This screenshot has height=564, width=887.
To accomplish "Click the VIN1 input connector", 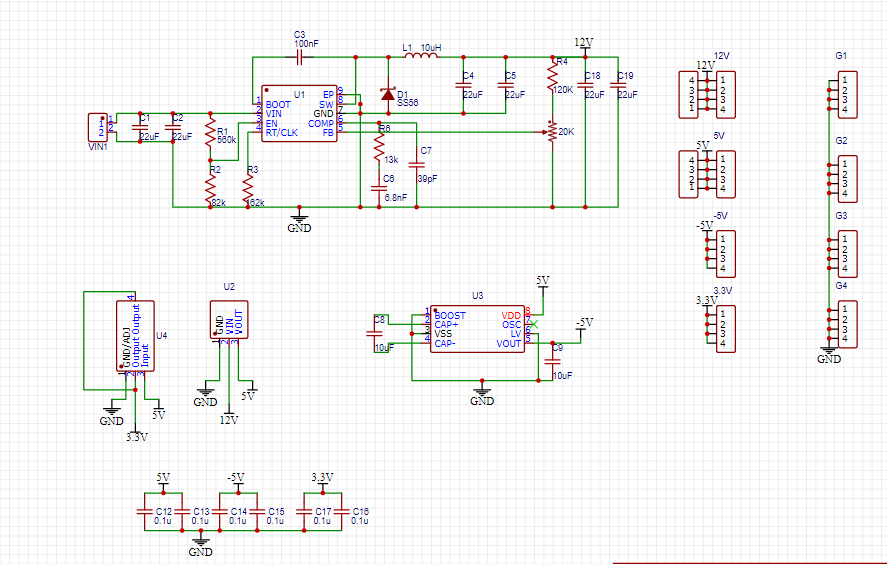I will (x=97, y=127).
